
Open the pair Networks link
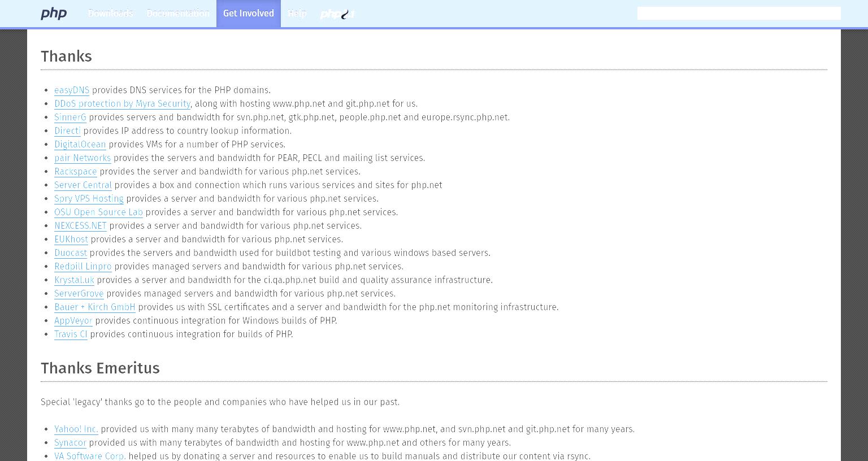pos(83,158)
